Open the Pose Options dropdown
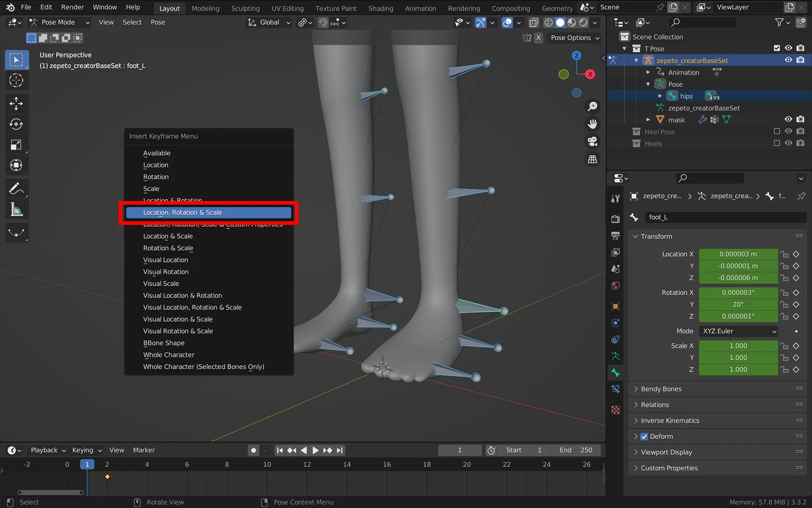 (575, 38)
